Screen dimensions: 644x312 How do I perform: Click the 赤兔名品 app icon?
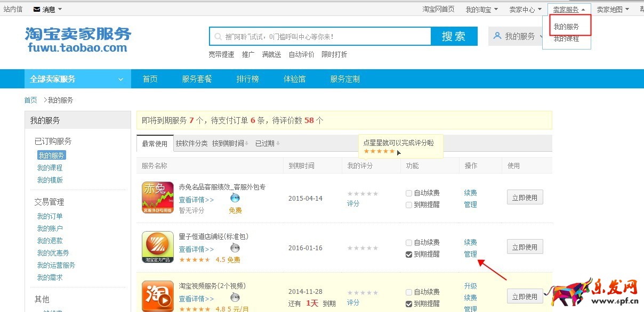click(158, 198)
